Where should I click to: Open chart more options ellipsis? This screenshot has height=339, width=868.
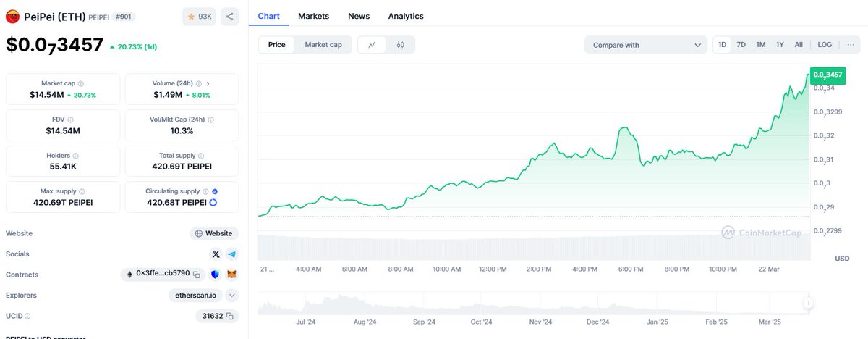point(850,45)
